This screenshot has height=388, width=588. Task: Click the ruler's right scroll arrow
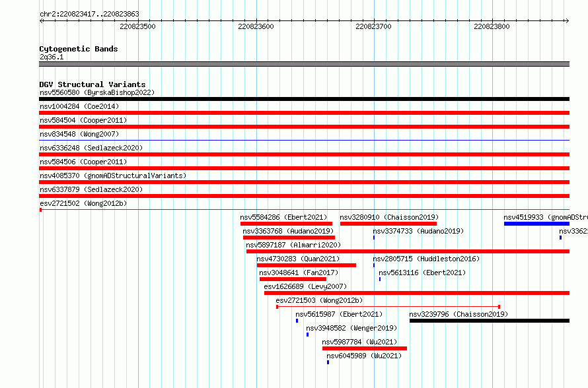567,21
